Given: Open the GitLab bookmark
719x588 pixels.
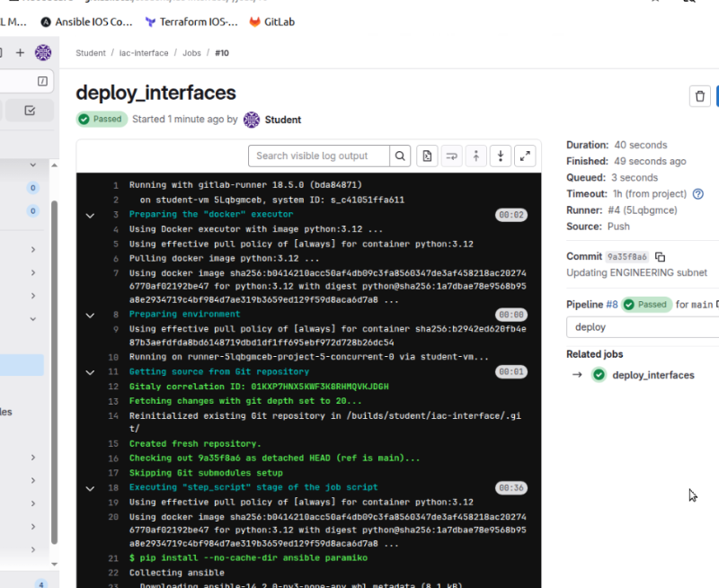Looking at the screenshot, I should (272, 22).
